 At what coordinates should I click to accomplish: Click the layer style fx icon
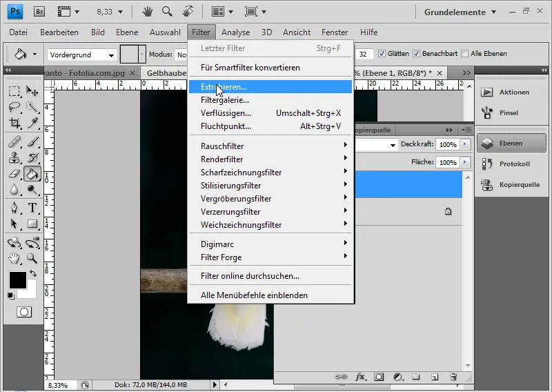pyautogui.click(x=360, y=377)
